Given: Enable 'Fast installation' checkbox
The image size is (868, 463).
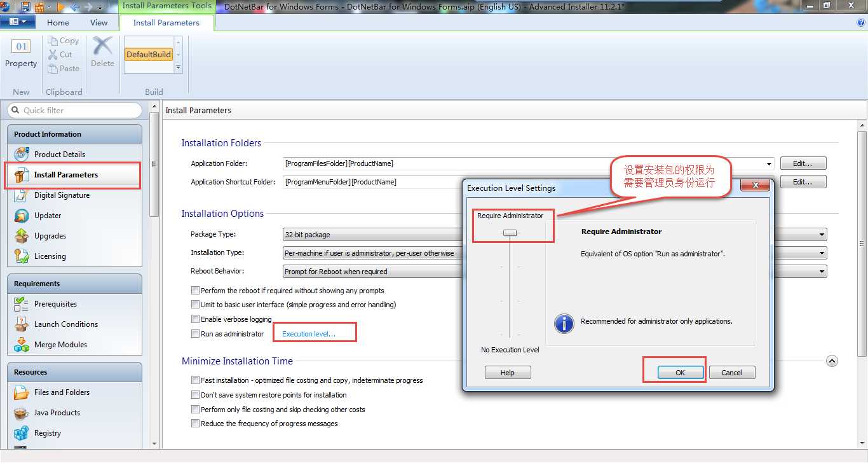Looking at the screenshot, I should pyautogui.click(x=195, y=380).
